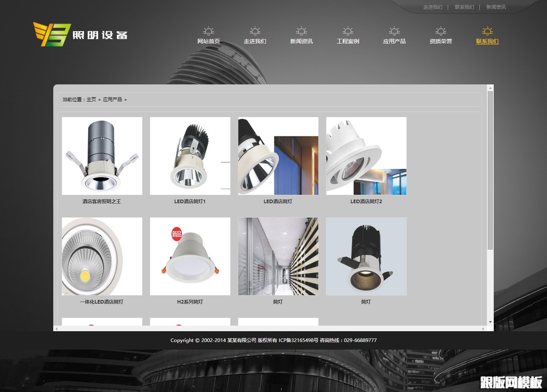Click the vertical scrollbar down arrow
The height and width of the screenshot is (392, 547).
click(x=490, y=322)
